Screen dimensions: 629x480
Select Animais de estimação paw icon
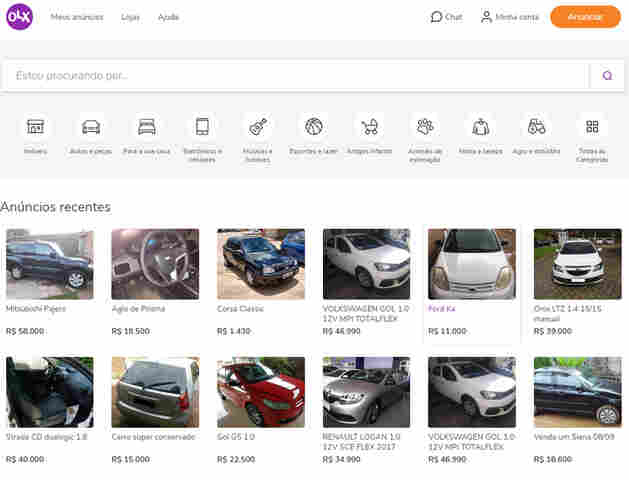[425, 127]
